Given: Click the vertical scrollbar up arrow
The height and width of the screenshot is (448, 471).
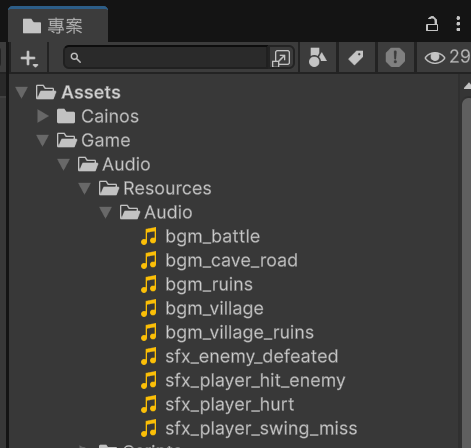Looking at the screenshot, I should click(467, 86).
